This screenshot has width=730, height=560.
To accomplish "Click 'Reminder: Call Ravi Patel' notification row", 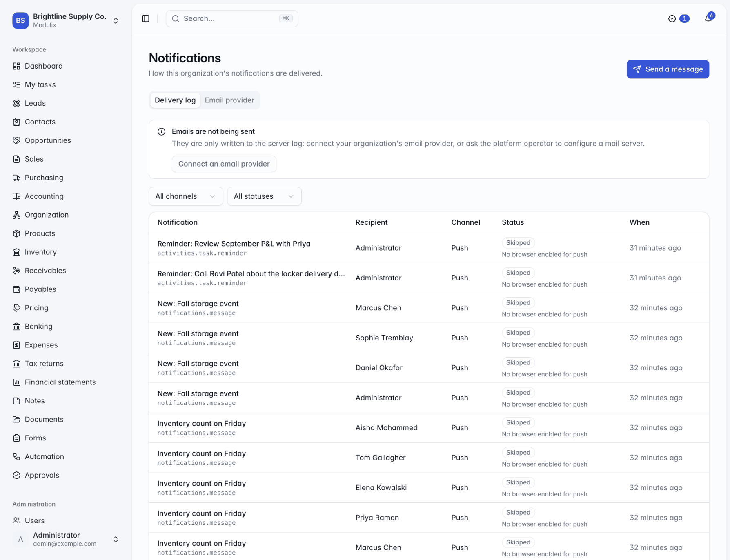I will [x=429, y=278].
